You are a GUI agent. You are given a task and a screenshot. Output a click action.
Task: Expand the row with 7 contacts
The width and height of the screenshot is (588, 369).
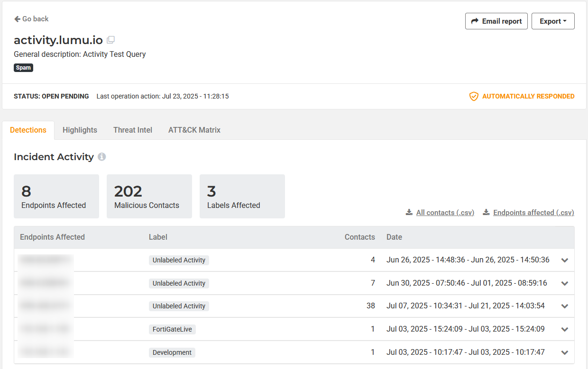coord(564,283)
